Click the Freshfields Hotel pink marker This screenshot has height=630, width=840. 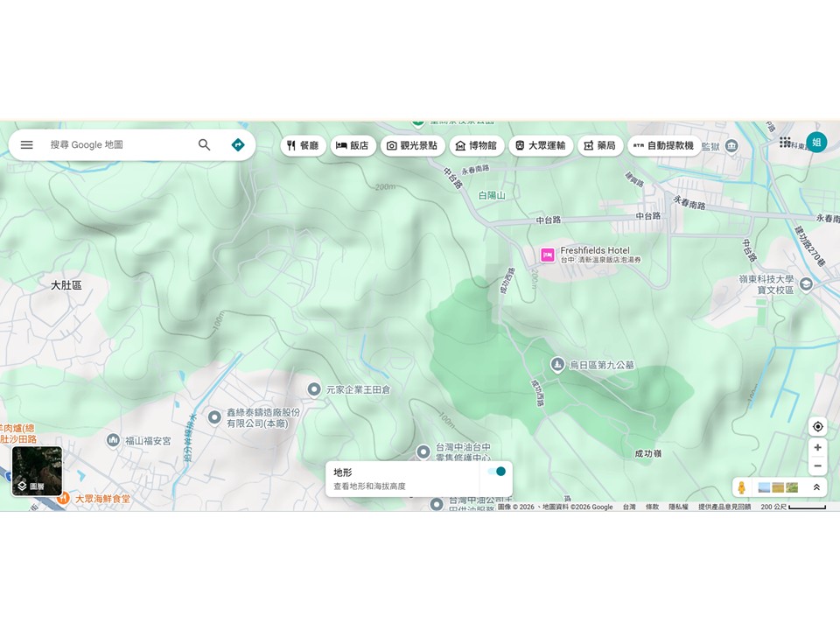548,255
